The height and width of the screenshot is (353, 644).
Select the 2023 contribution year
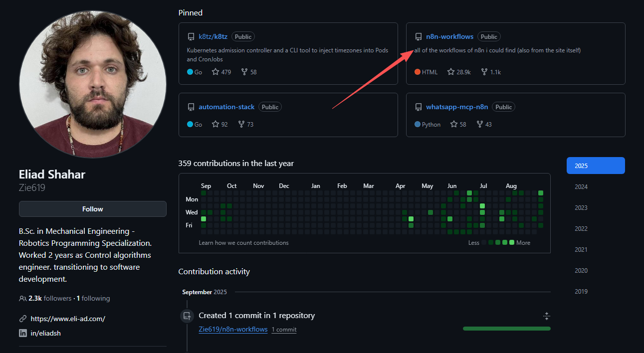click(596, 207)
